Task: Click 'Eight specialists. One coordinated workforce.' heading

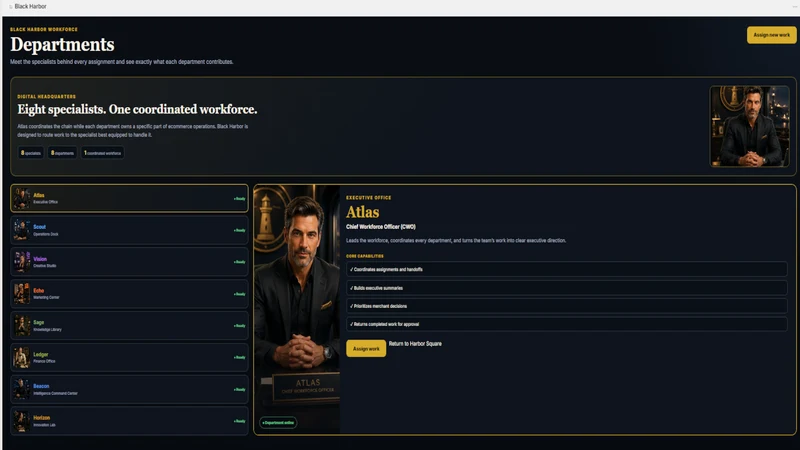Action: point(137,110)
